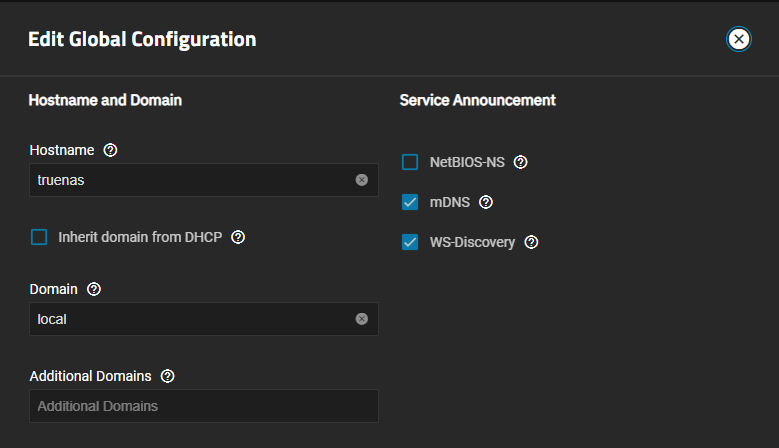Clear the Hostname field with X icon
Viewport: 779px width, 448px height.
[362, 180]
